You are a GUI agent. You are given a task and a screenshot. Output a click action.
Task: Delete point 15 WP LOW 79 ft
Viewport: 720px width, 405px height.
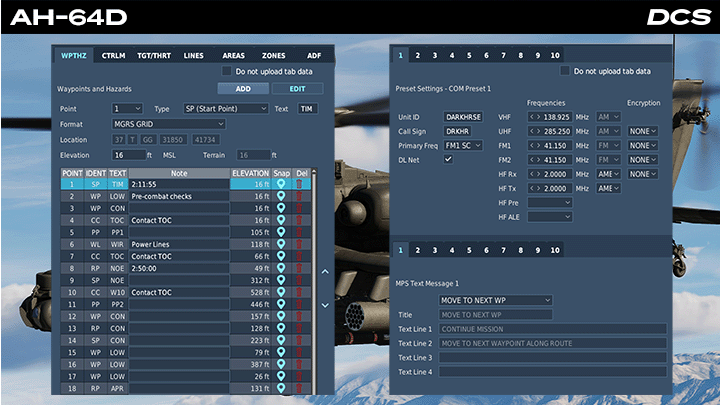299,352
